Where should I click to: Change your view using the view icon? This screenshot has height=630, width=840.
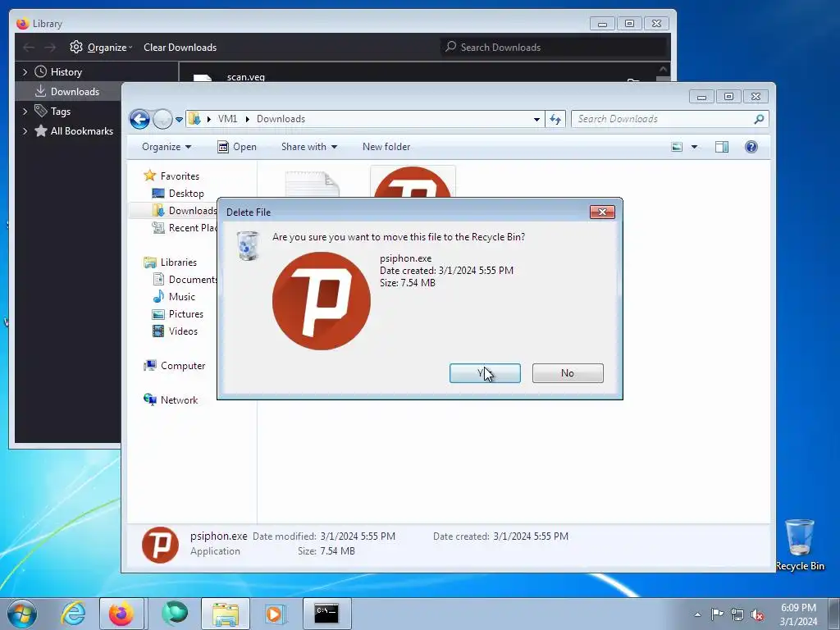[677, 147]
